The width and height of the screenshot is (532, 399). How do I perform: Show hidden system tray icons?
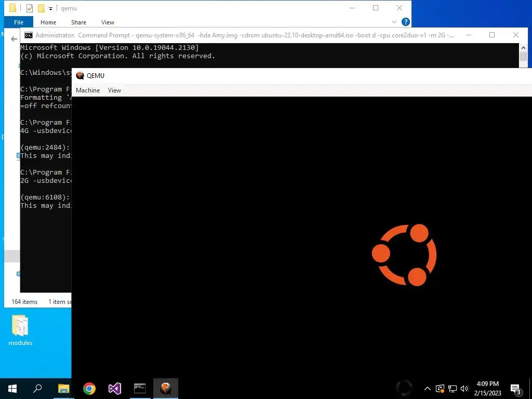428,389
